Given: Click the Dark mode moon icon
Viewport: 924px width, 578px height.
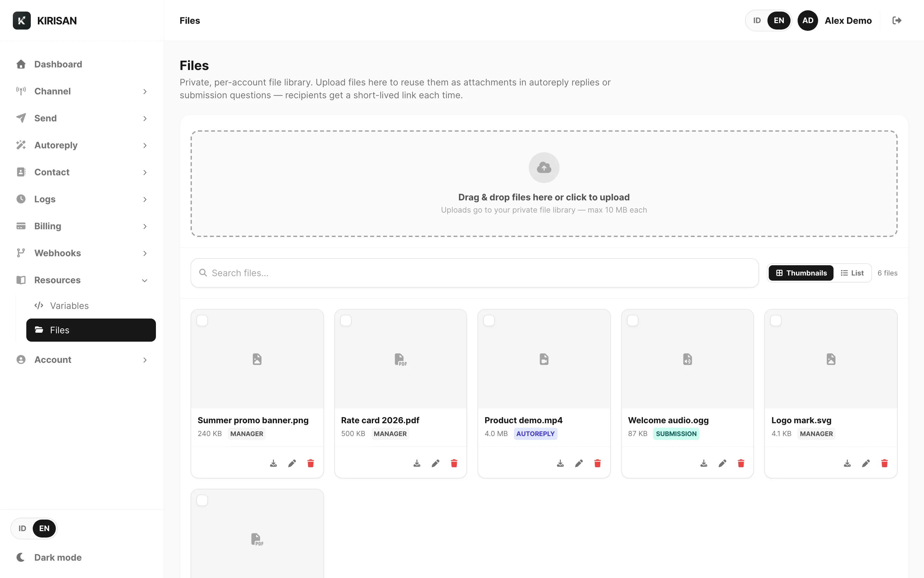Looking at the screenshot, I should coord(21,557).
